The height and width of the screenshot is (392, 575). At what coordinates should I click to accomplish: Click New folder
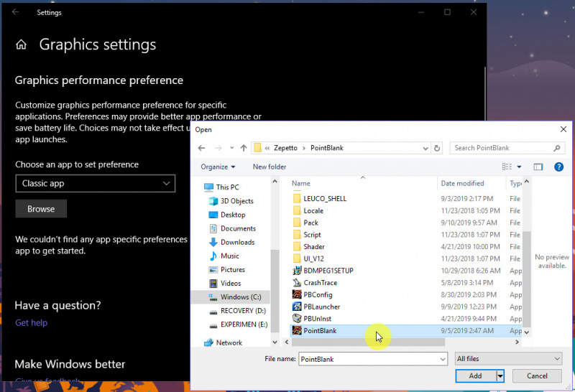(269, 167)
